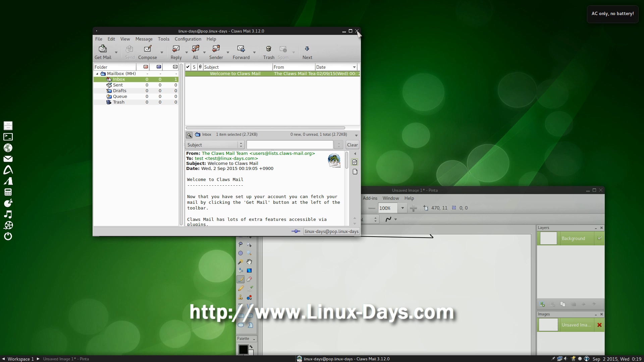Open the Add-ins menu in Pinta
644x362 pixels.
(x=370, y=198)
